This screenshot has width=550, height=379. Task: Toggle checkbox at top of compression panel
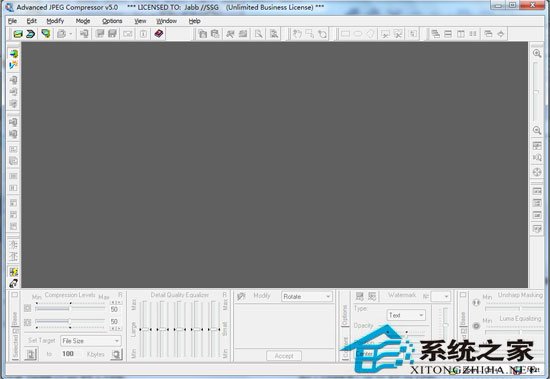(14, 294)
